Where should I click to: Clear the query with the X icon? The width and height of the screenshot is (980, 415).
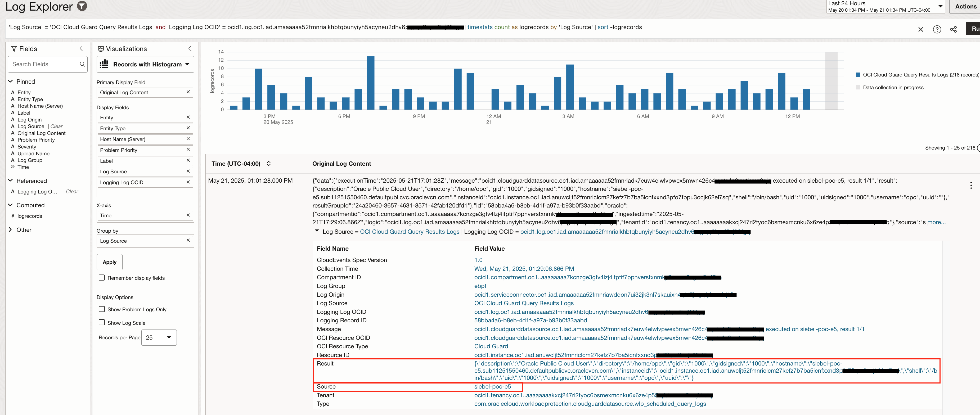(920, 29)
